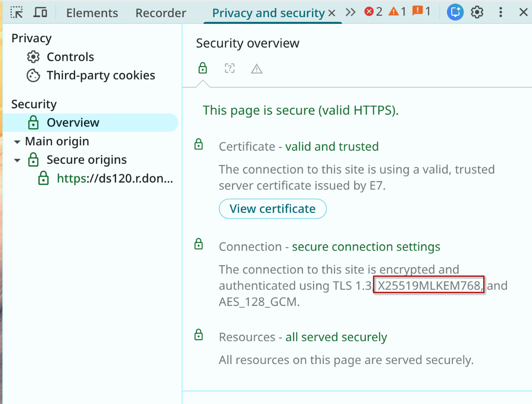Select Third-party cookies in sidebar
Image resolution: width=532 pixels, height=404 pixels.
(100, 76)
